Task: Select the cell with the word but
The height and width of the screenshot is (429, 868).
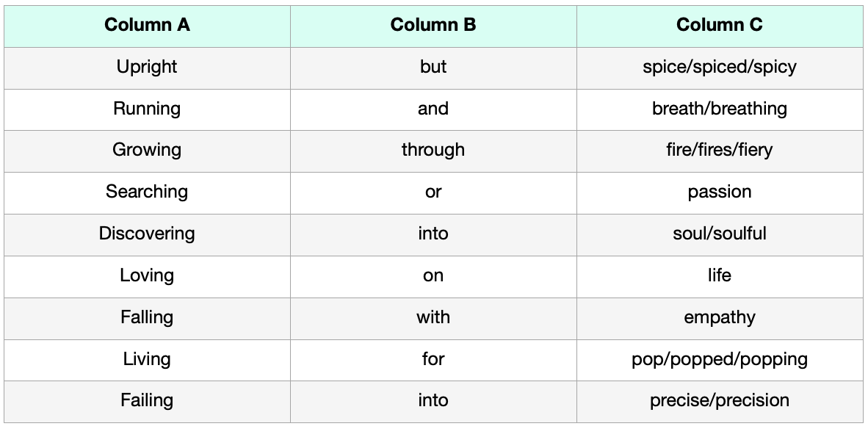Action: [433, 68]
